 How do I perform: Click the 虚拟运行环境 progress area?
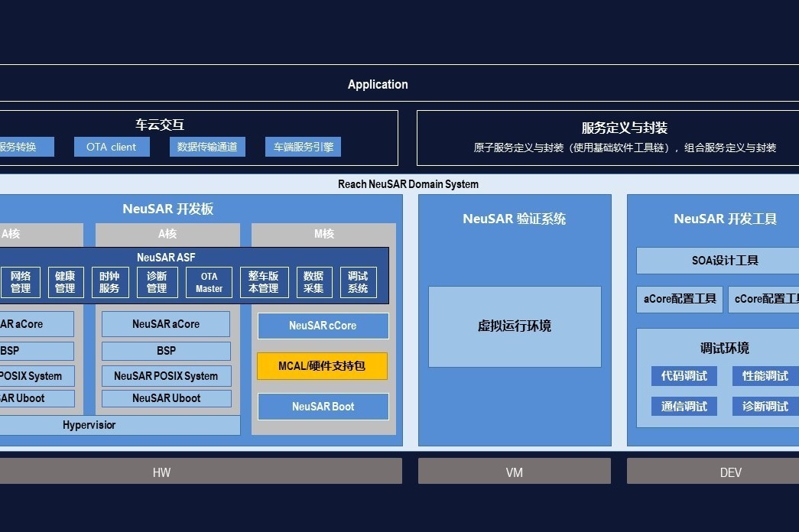coord(514,326)
